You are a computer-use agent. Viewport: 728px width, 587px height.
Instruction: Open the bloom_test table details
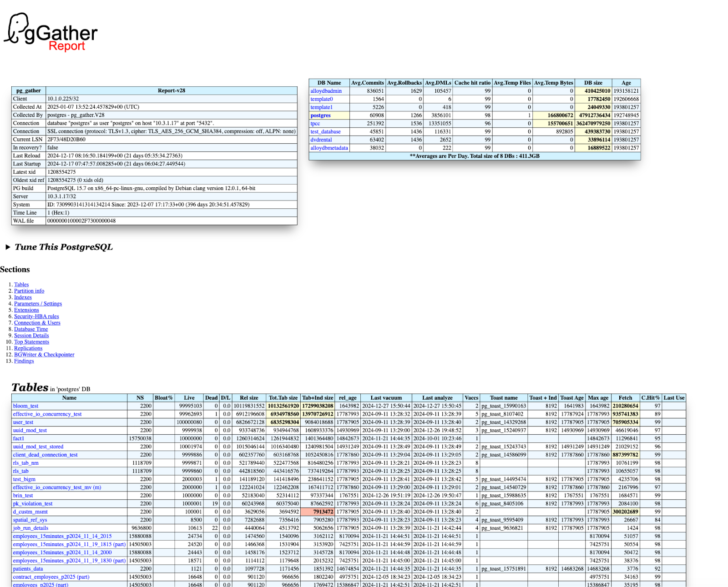[x=25, y=406]
